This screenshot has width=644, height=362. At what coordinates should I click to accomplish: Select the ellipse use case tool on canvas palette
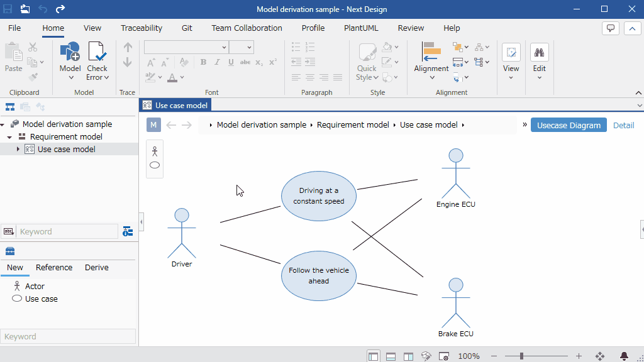pyautogui.click(x=155, y=165)
